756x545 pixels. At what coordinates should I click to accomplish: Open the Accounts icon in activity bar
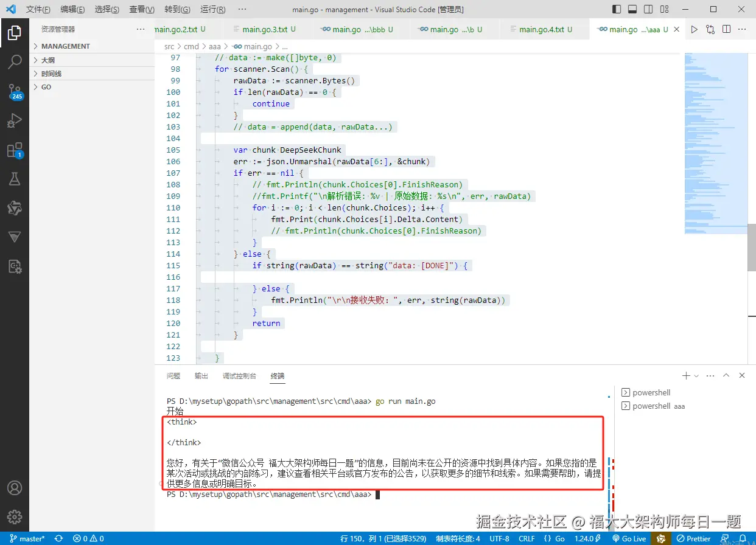[x=15, y=488]
